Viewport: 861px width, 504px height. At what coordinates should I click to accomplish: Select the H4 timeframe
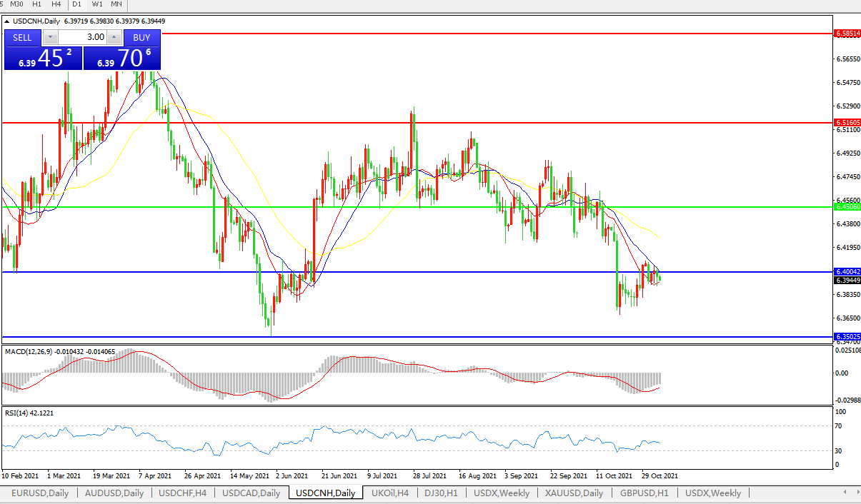pyautogui.click(x=56, y=4)
